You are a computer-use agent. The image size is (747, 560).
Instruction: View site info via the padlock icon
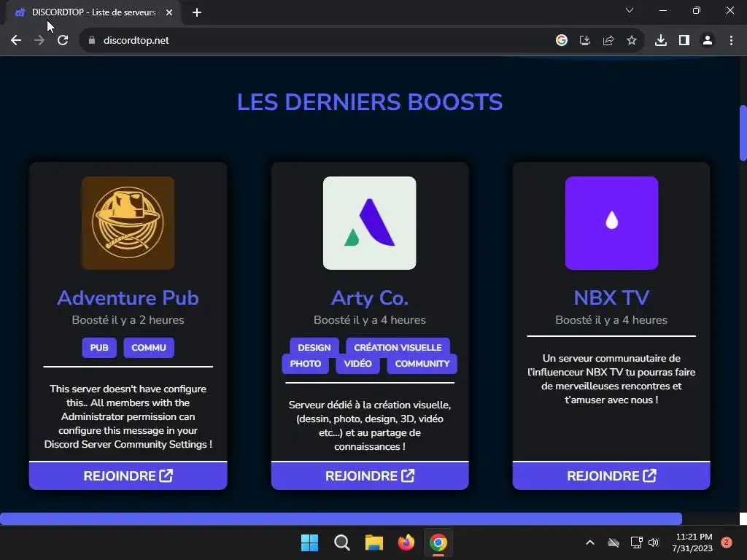pos(92,41)
